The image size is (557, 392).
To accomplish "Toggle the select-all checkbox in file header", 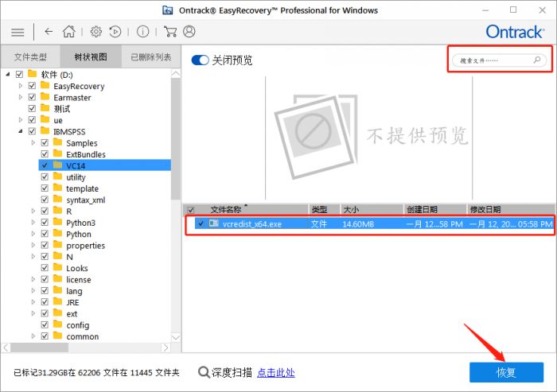I will [191, 209].
